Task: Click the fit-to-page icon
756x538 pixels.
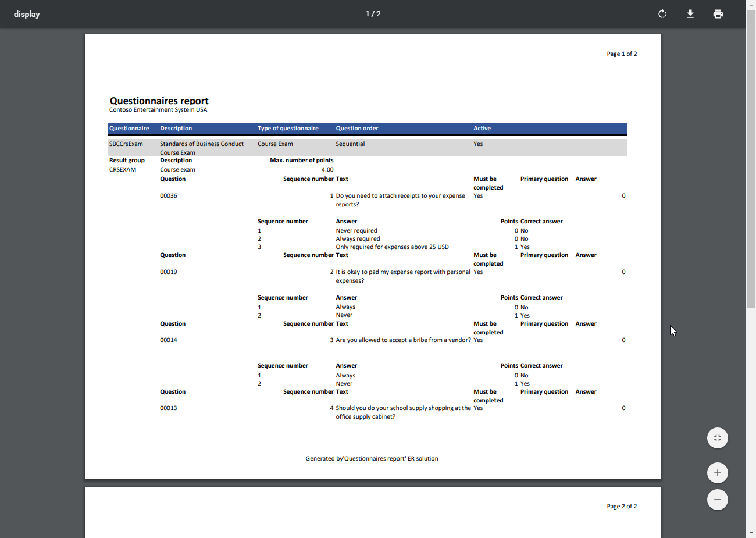Action: coord(717,437)
